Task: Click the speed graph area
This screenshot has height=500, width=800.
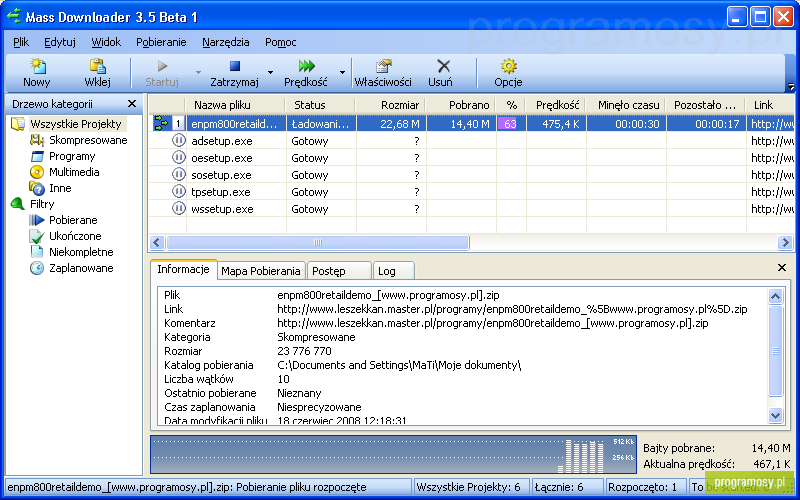Action: [x=393, y=454]
